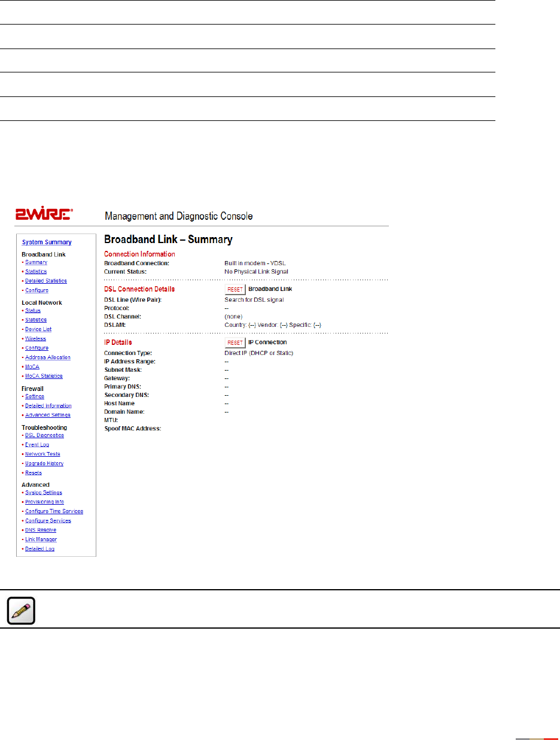The height and width of the screenshot is (740, 560).
Task: Open Firewall Advanced Settings
Action: (x=48, y=415)
